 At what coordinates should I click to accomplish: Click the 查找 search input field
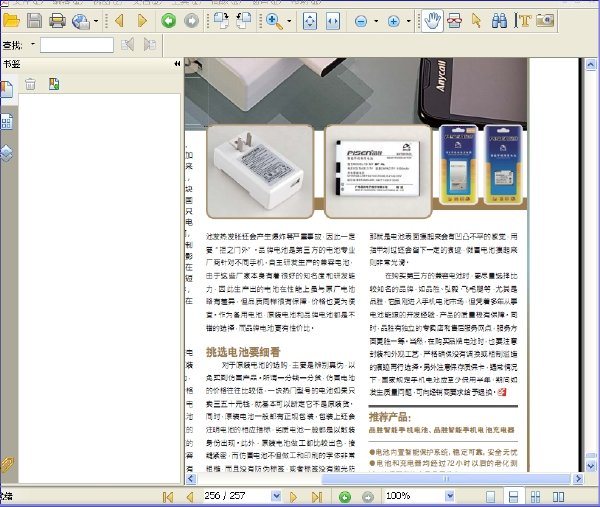pyautogui.click(x=77, y=45)
